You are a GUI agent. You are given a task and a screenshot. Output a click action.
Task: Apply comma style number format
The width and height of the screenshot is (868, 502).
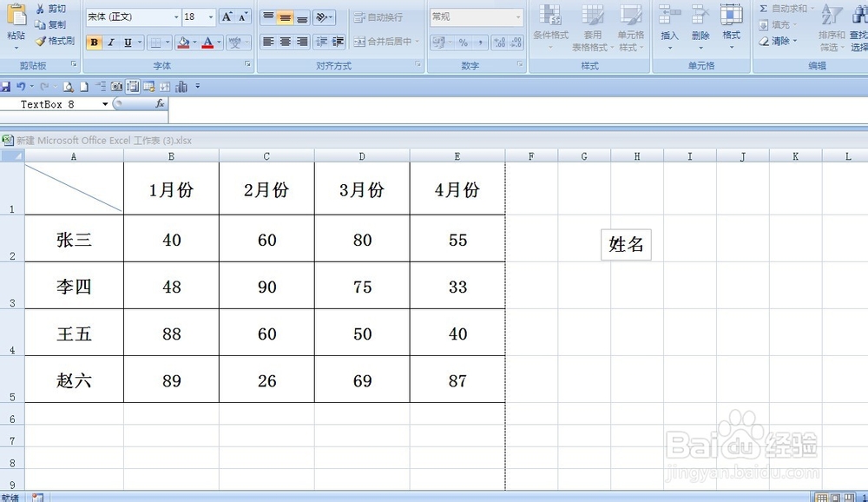click(x=480, y=42)
